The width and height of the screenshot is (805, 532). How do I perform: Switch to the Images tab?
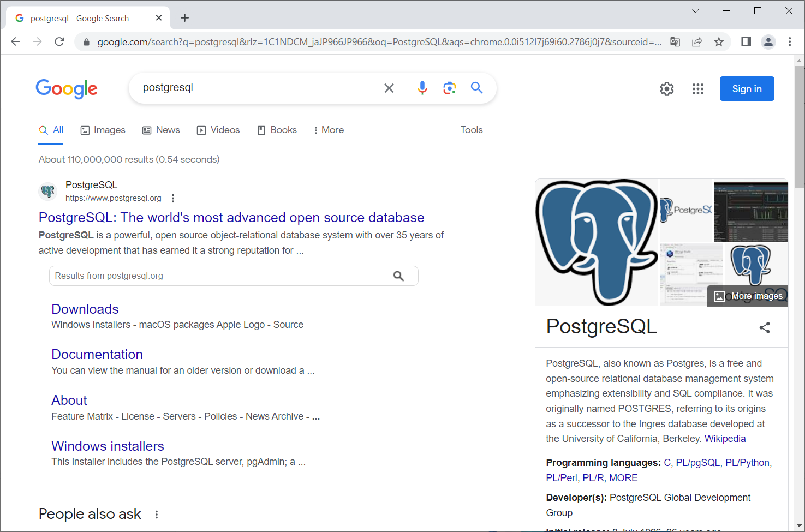pos(103,130)
